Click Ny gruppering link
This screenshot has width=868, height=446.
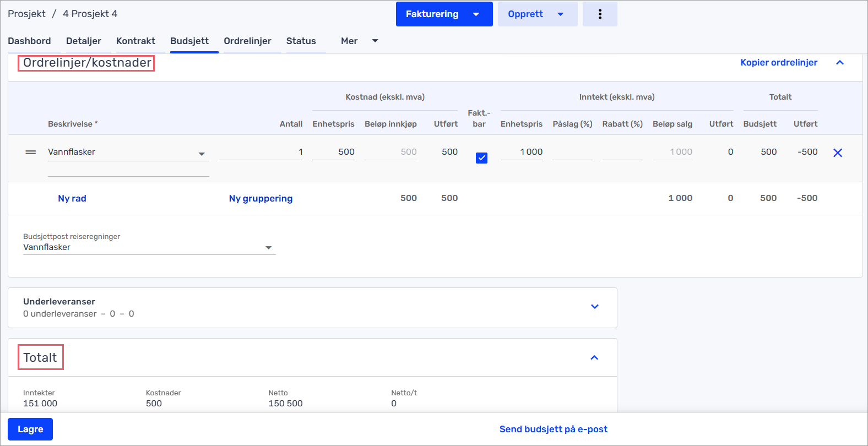[261, 198]
